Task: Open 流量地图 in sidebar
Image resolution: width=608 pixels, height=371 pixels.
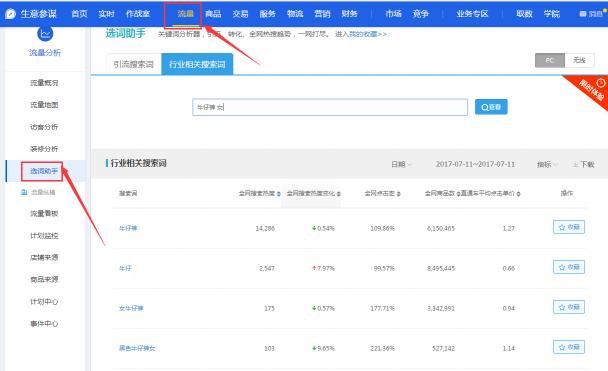Action: [x=44, y=105]
